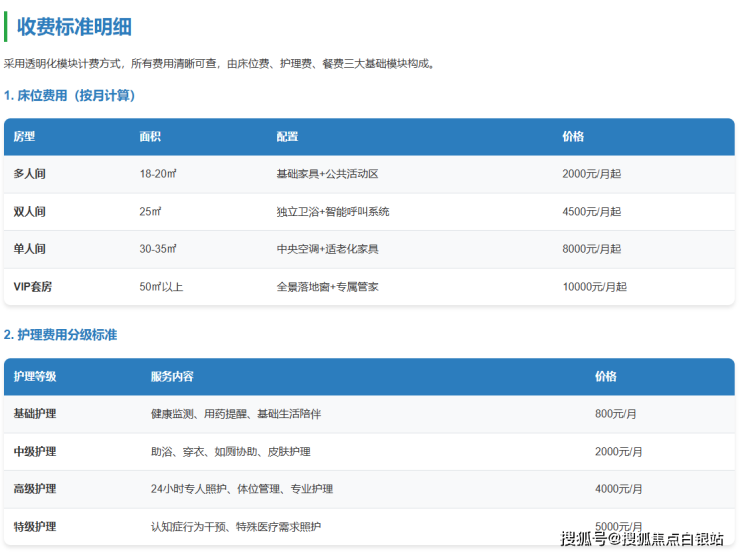Click the 搜狐号@搜狐焦点白银站 watermark
This screenshot has height=555, width=740.
[642, 539]
